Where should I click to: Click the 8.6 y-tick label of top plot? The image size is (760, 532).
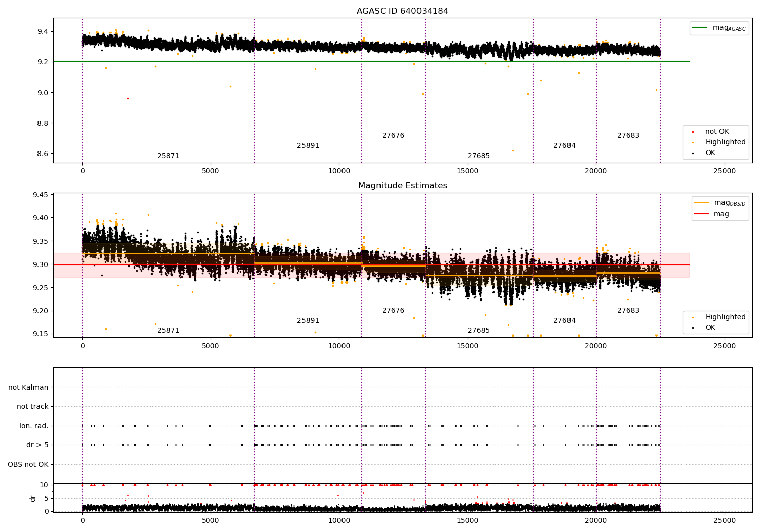[x=43, y=154]
